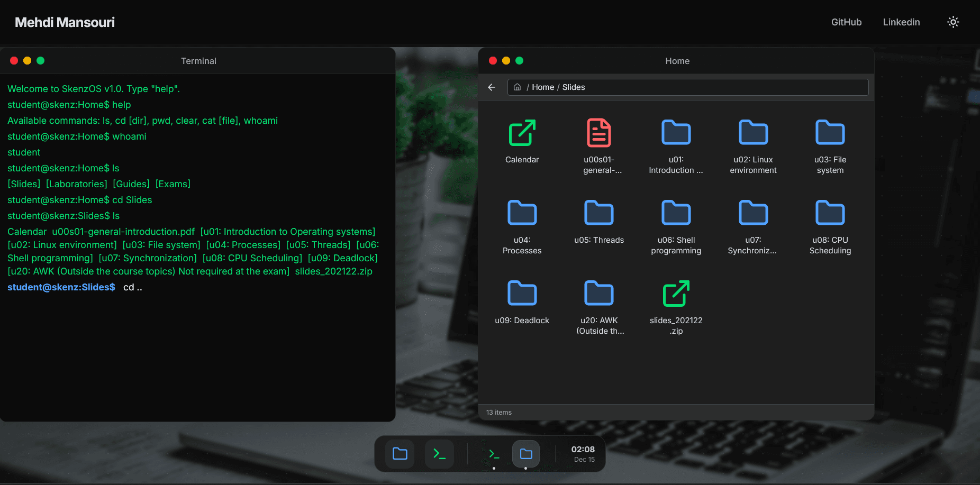Click the Home breadcrumb segment
The image size is (980, 485).
coord(543,87)
